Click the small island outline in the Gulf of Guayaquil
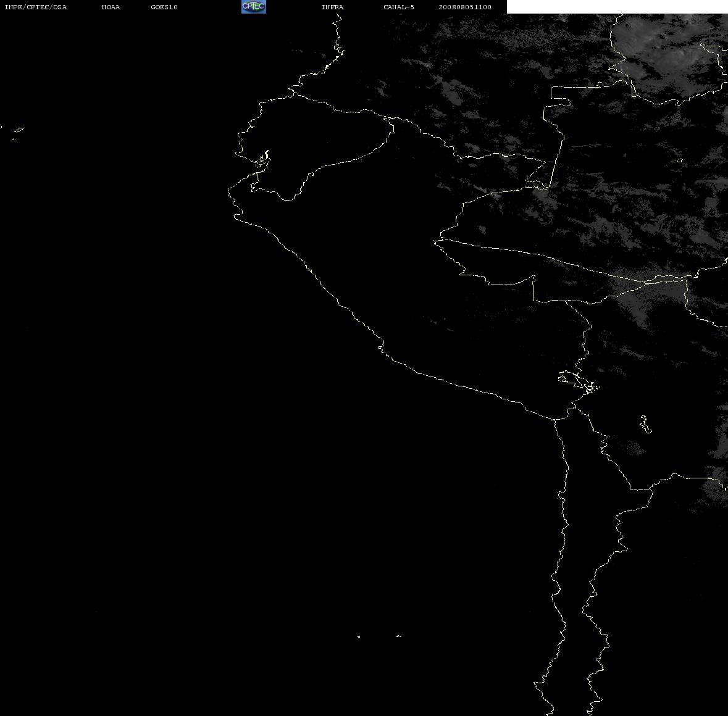The height and width of the screenshot is (716, 728). point(262,160)
